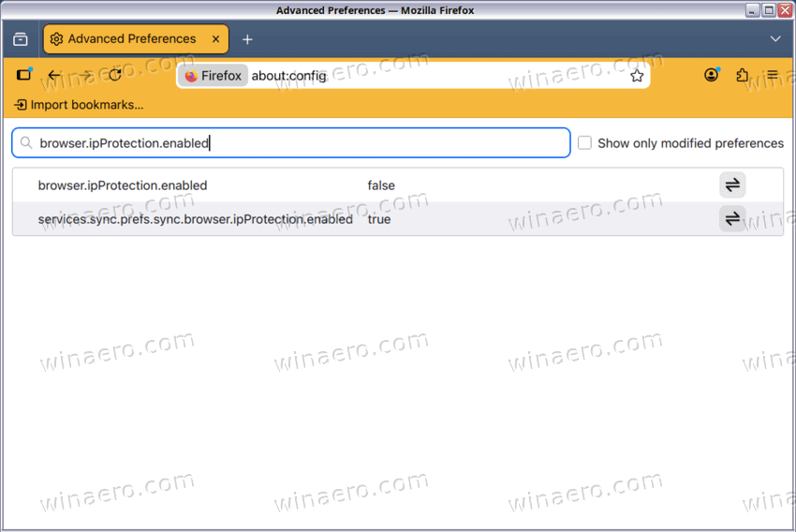Reload the current page
796x532 pixels.
pyautogui.click(x=115, y=76)
